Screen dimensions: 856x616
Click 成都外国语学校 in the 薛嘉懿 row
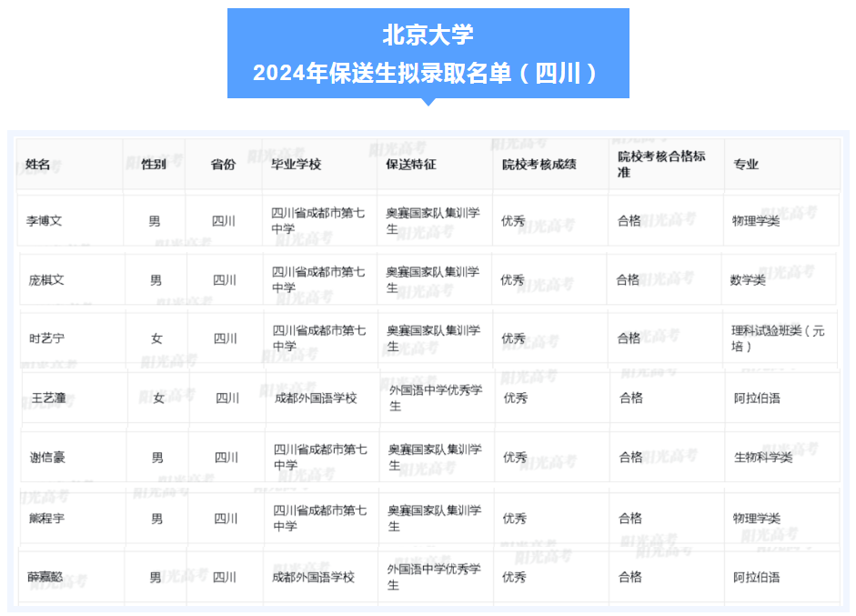313,577
